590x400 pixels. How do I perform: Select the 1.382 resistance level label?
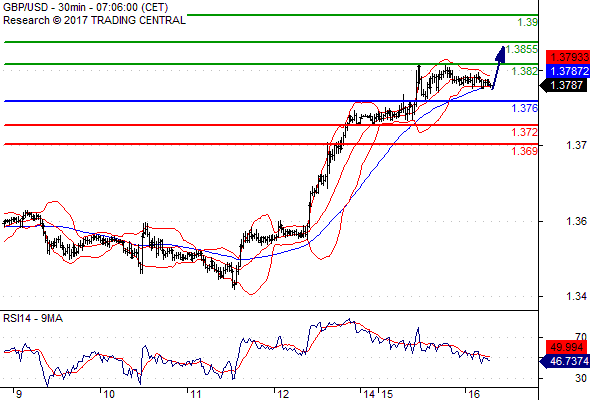tap(525, 71)
